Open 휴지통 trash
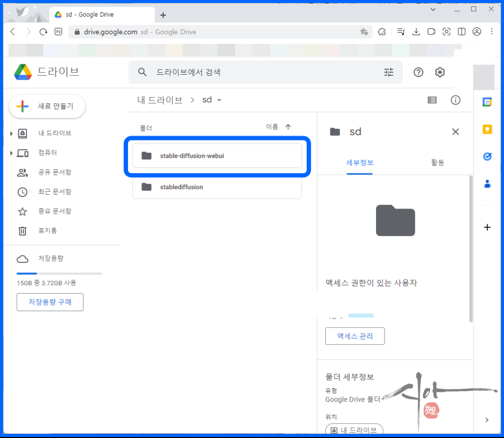Image resolution: width=504 pixels, height=438 pixels. tap(48, 231)
